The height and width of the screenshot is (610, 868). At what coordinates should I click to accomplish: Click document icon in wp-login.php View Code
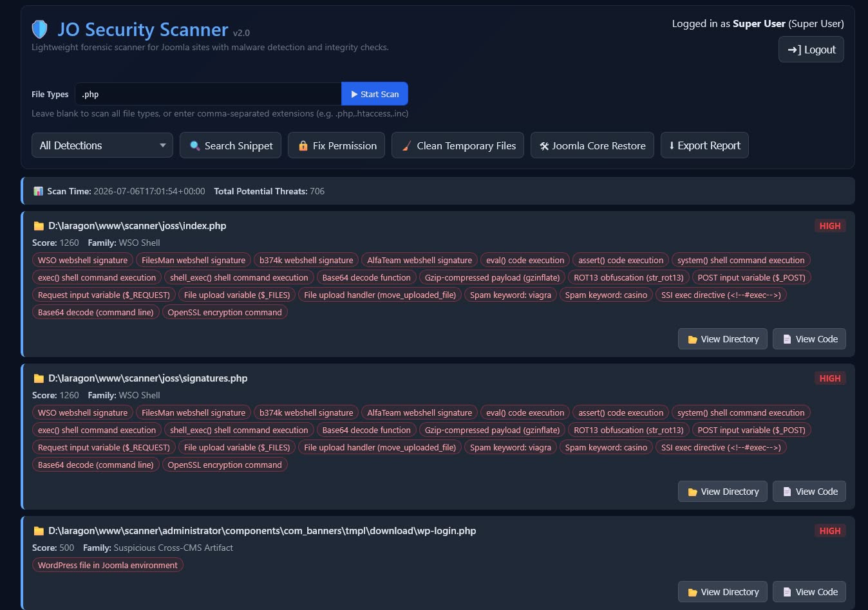787,592
